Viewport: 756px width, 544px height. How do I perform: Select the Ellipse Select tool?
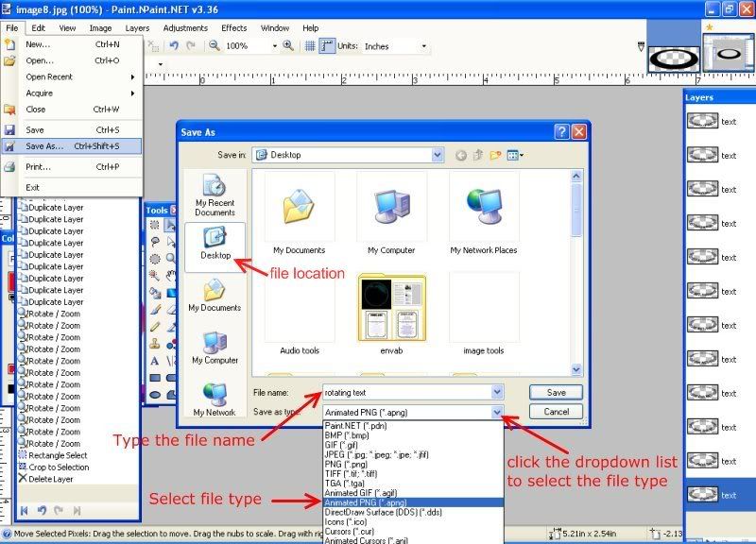(x=155, y=259)
